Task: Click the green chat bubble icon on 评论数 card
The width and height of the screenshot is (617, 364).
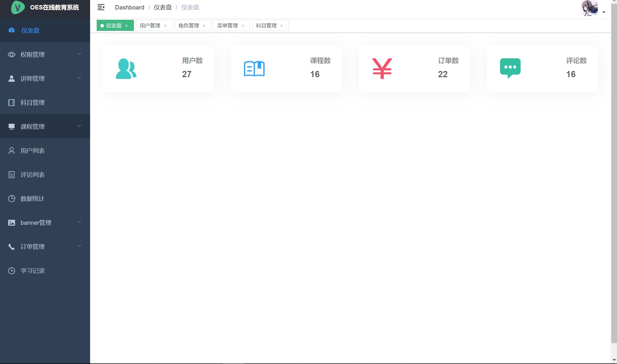Action: pos(510,68)
